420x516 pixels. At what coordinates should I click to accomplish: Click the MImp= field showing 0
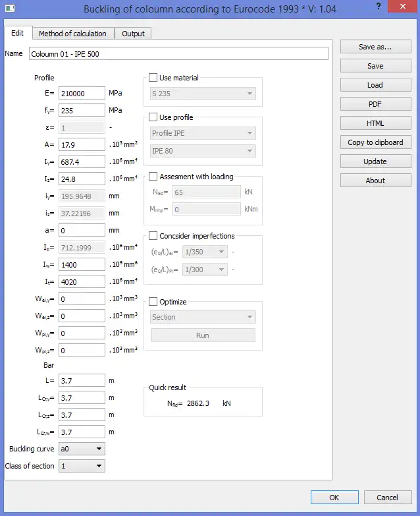pos(207,209)
